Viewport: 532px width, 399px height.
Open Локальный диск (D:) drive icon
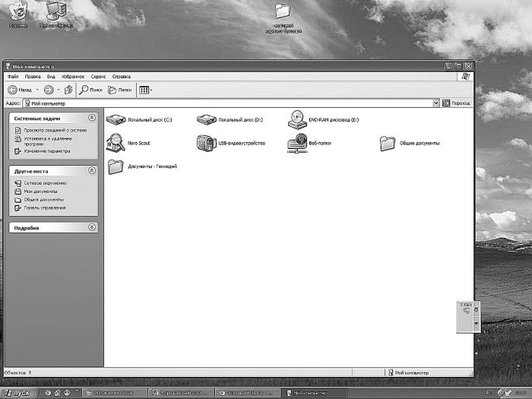pyautogui.click(x=207, y=120)
